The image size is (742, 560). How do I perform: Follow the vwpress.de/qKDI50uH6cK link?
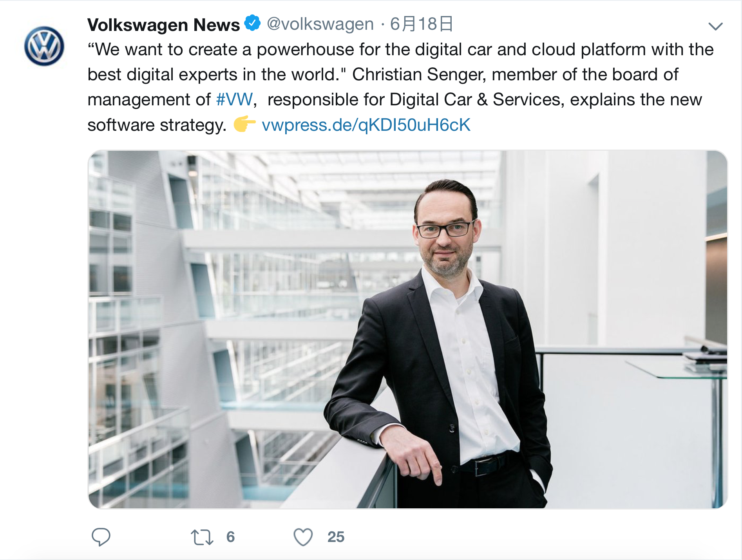pyautogui.click(x=366, y=125)
